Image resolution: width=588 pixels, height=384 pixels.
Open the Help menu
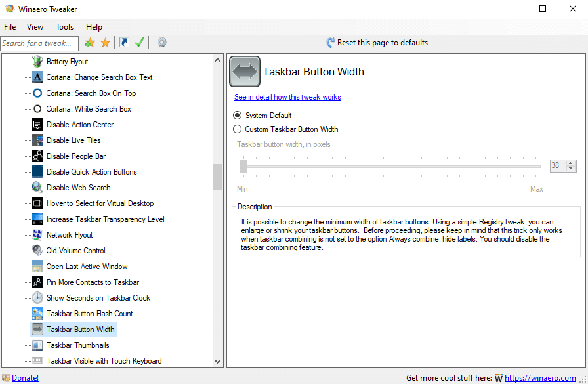click(94, 27)
